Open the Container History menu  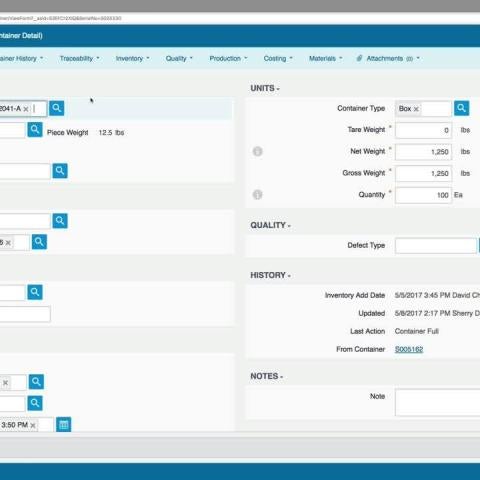pos(21,58)
